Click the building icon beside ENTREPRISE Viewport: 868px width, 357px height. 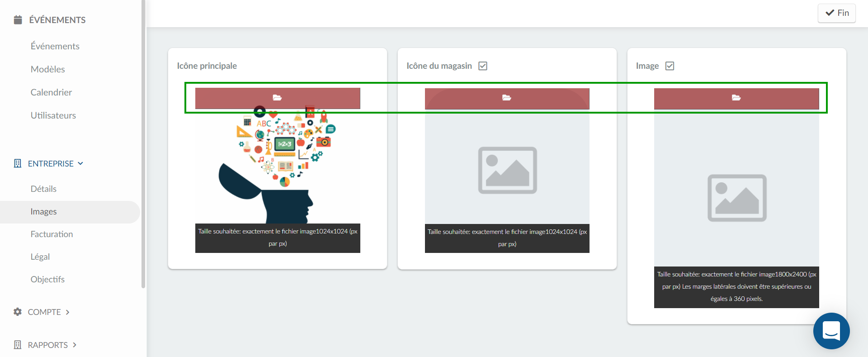(x=18, y=163)
